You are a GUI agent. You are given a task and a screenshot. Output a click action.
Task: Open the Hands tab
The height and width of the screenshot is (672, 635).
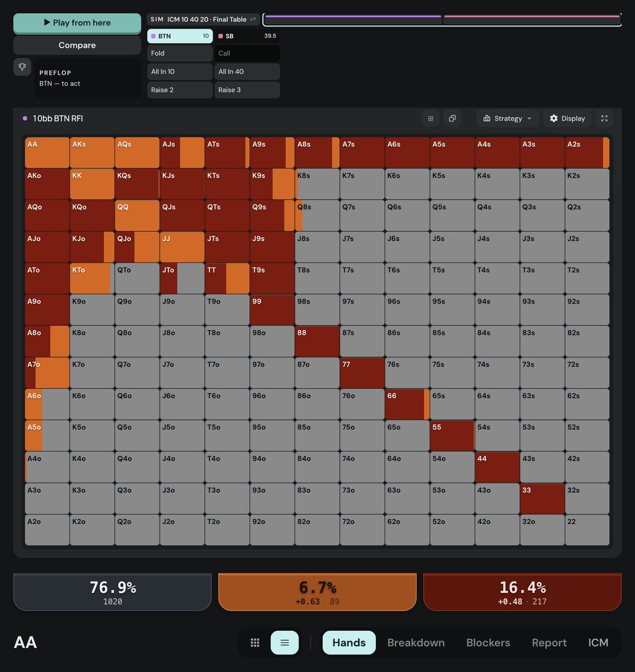pyautogui.click(x=349, y=642)
